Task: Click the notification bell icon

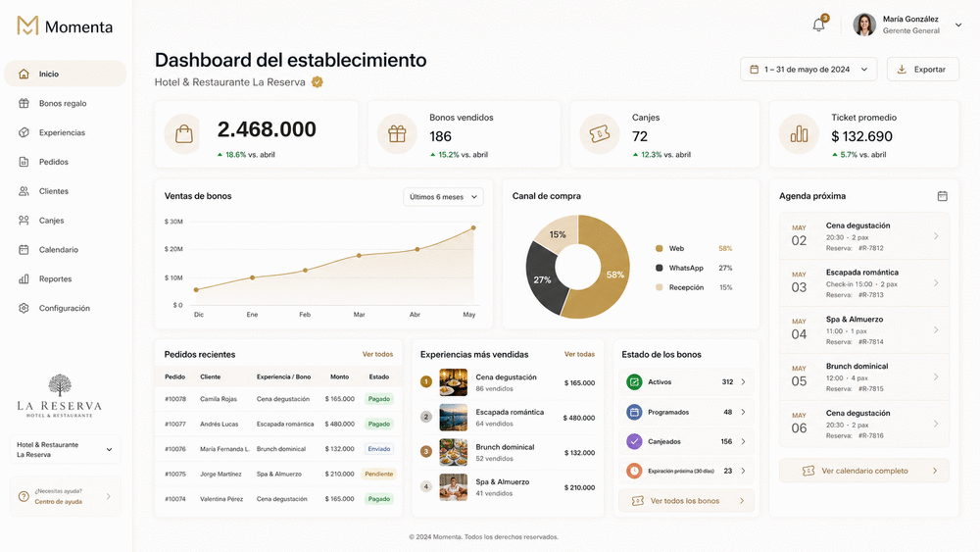Action: point(818,25)
